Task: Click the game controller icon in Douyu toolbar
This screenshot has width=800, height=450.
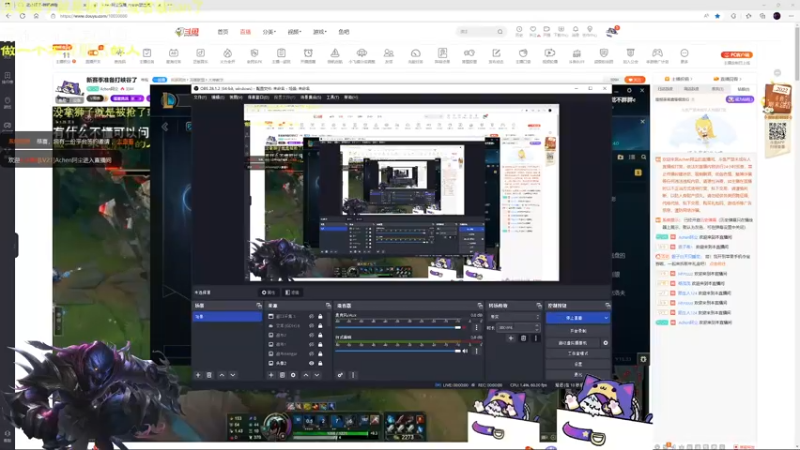Action: coord(657,55)
